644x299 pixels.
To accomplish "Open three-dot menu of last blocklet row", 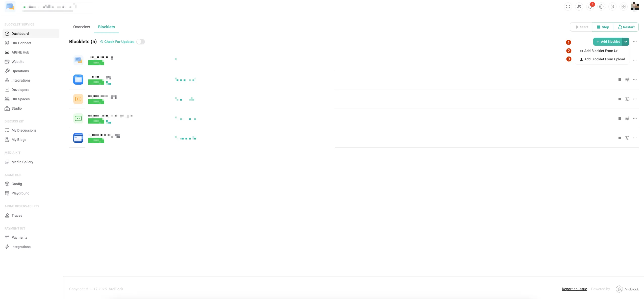I will tap(635, 138).
